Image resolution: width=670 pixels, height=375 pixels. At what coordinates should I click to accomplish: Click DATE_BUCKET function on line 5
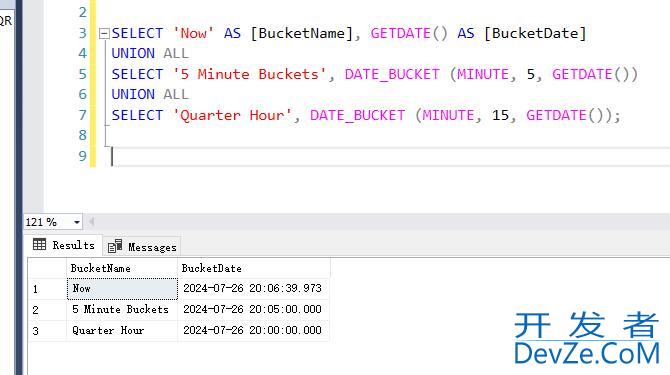pyautogui.click(x=392, y=74)
